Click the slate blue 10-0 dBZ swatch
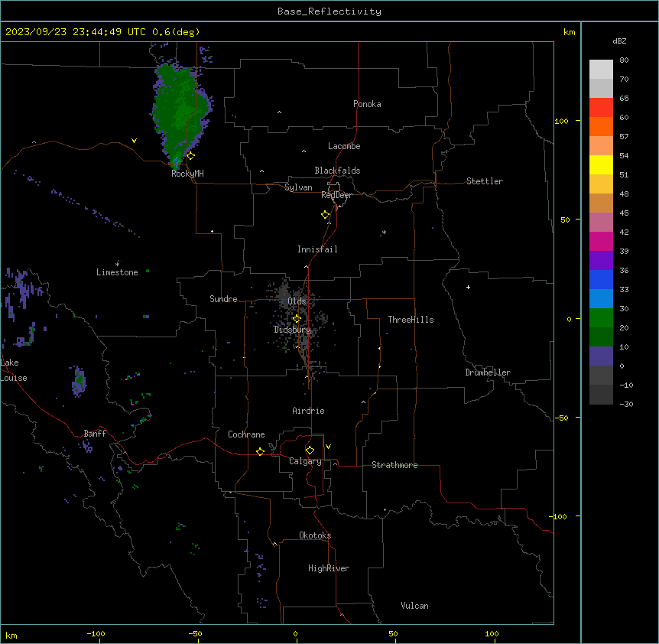The image size is (659, 644). [x=601, y=356]
